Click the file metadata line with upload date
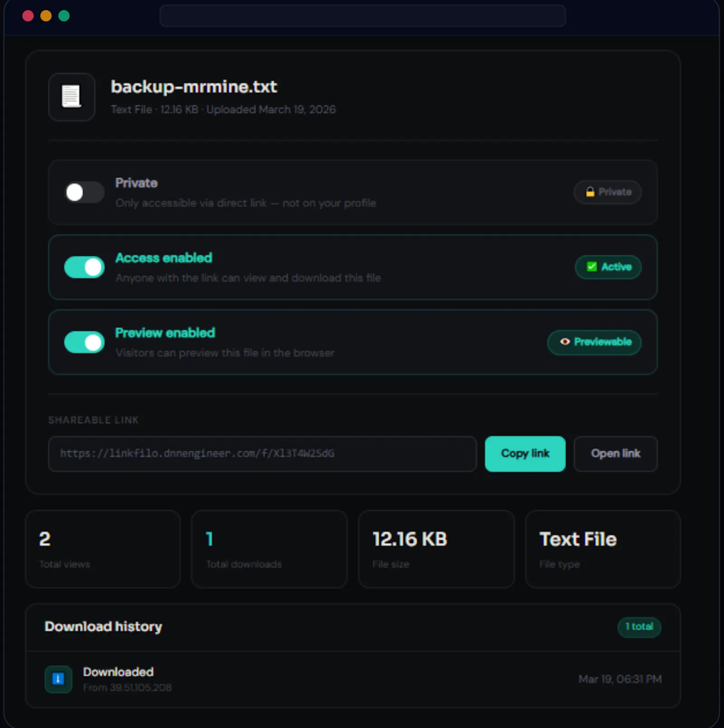The width and height of the screenshot is (724, 728). [x=223, y=109]
